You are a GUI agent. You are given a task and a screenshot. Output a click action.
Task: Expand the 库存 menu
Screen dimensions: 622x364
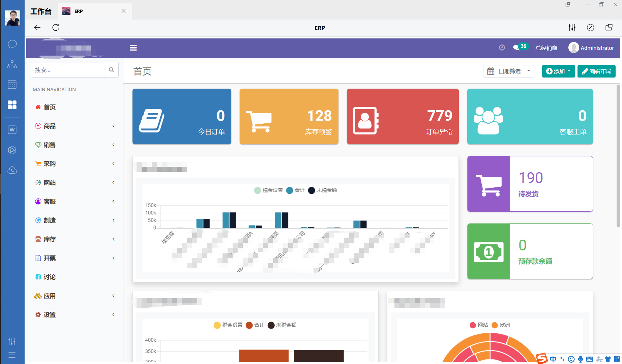click(74, 239)
